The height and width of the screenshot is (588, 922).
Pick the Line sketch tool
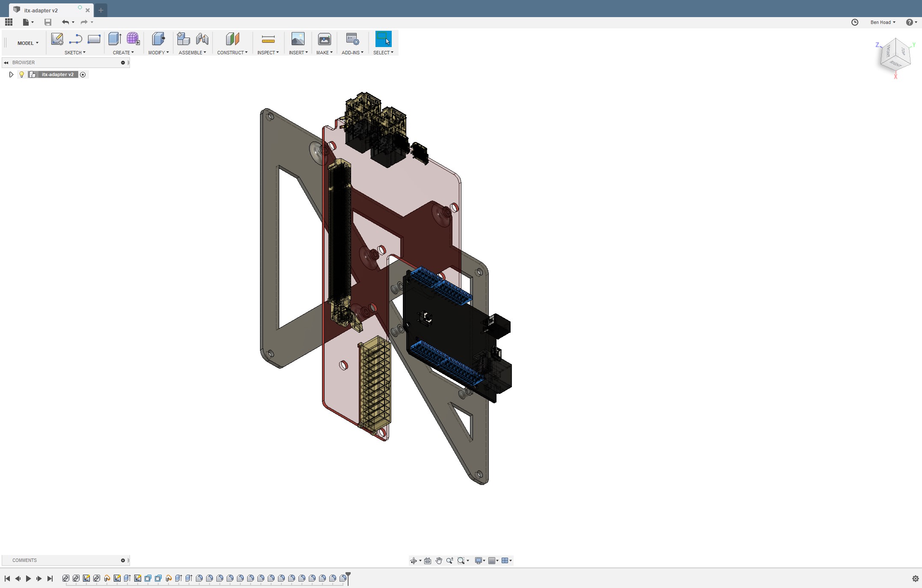point(75,39)
